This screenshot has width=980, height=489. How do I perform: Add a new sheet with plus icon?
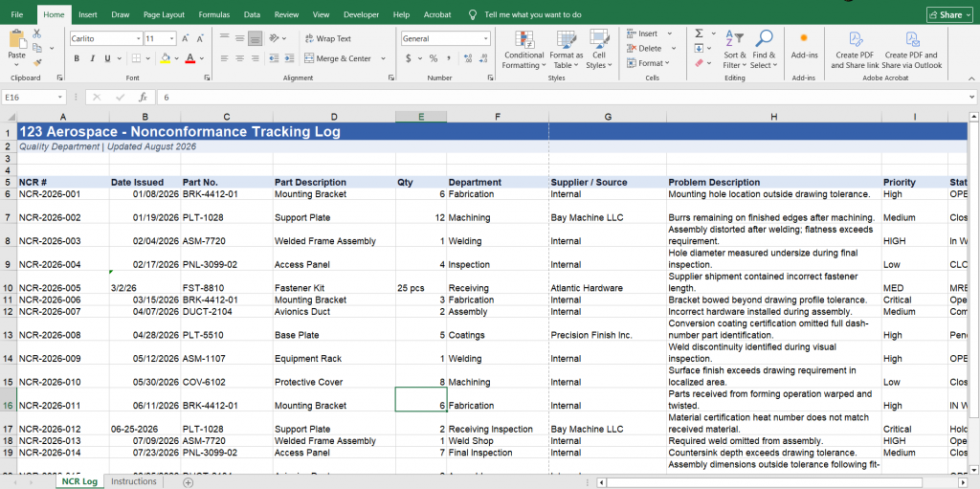pyautogui.click(x=188, y=482)
